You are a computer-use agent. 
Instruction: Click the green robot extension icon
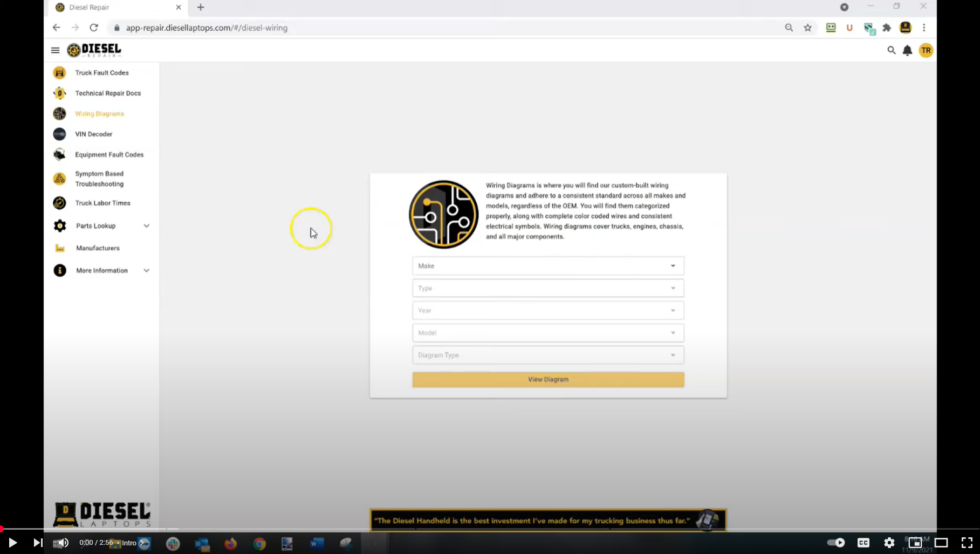[x=831, y=28]
